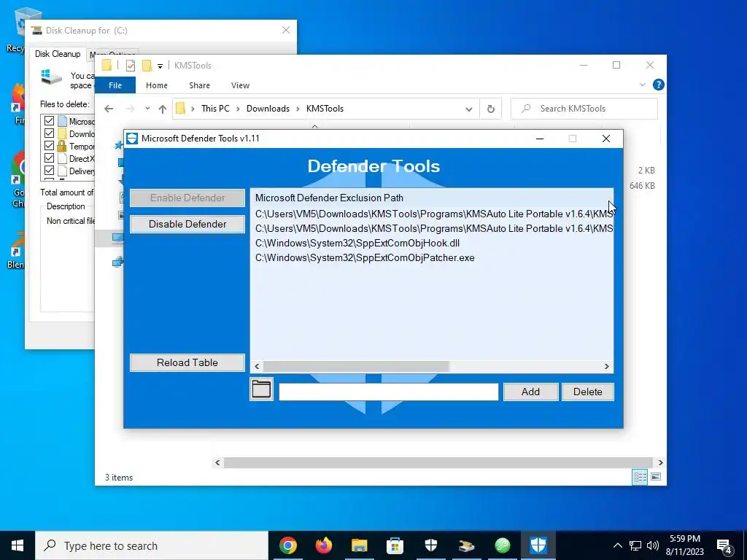This screenshot has width=747, height=560.
Task: Click the Delete exclusion button
Action: (587, 392)
